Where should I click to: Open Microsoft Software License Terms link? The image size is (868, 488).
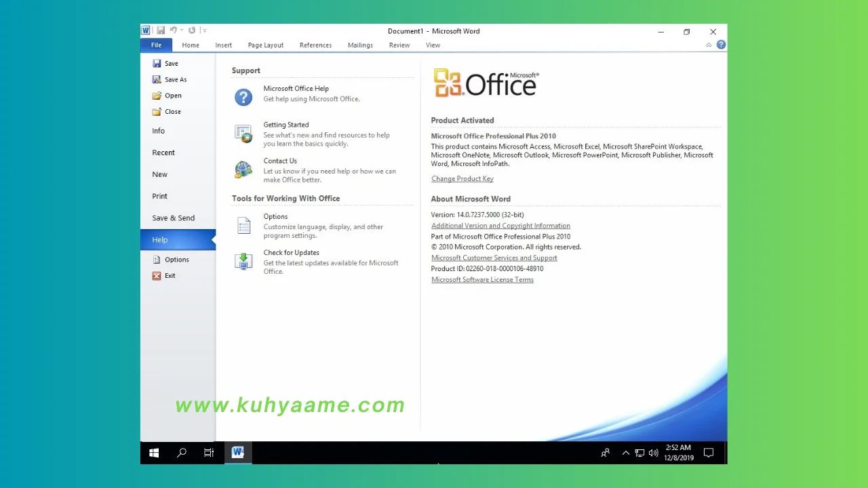(x=482, y=280)
